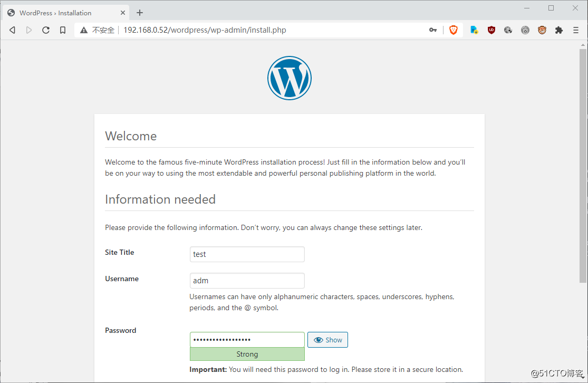Click the Strong password strength indicator
The image size is (588, 383).
[x=247, y=354]
